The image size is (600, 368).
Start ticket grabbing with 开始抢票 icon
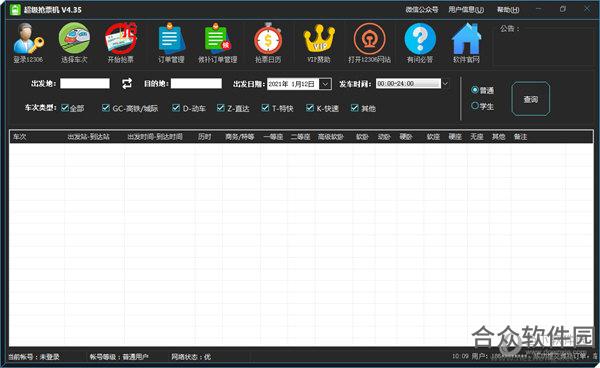[121, 42]
